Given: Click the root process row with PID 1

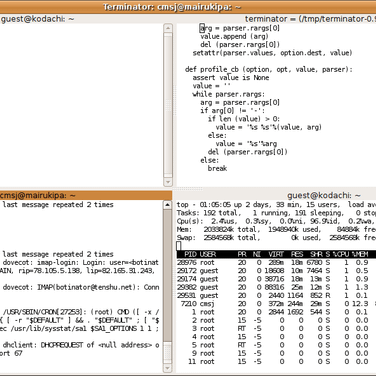Looking at the screenshot, I should (x=276, y=312).
